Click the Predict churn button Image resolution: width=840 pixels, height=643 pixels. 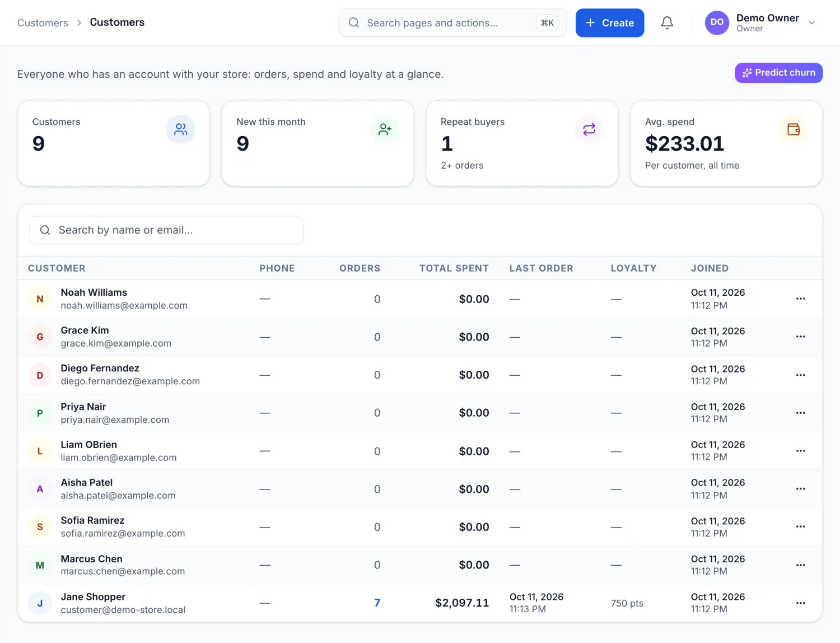coord(778,73)
